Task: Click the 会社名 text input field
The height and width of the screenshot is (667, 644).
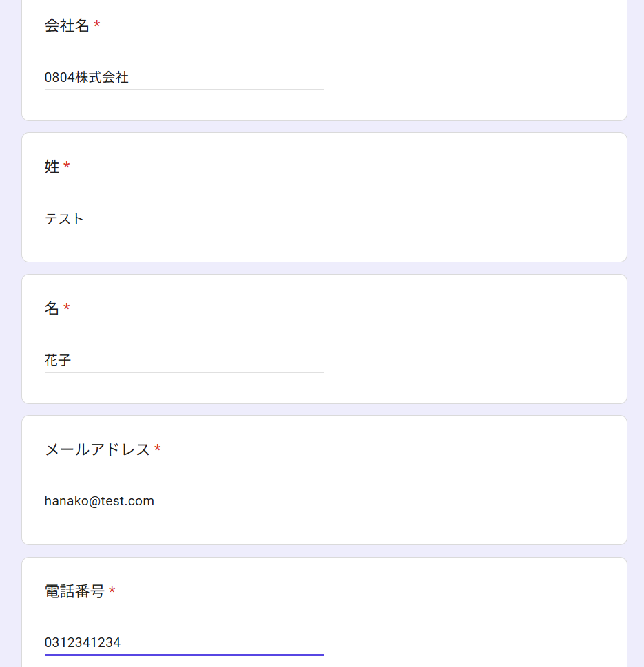Action: click(x=185, y=77)
